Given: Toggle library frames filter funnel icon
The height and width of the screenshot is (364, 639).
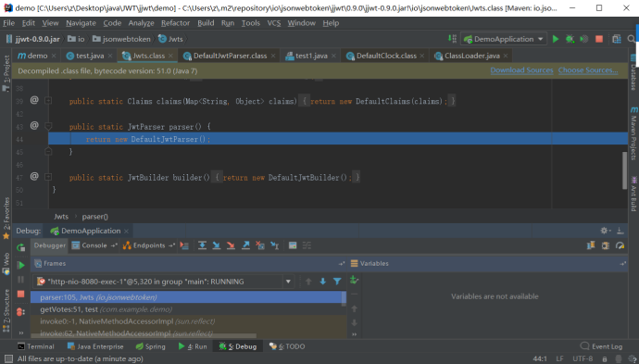Looking at the screenshot, I should pyautogui.click(x=337, y=282).
